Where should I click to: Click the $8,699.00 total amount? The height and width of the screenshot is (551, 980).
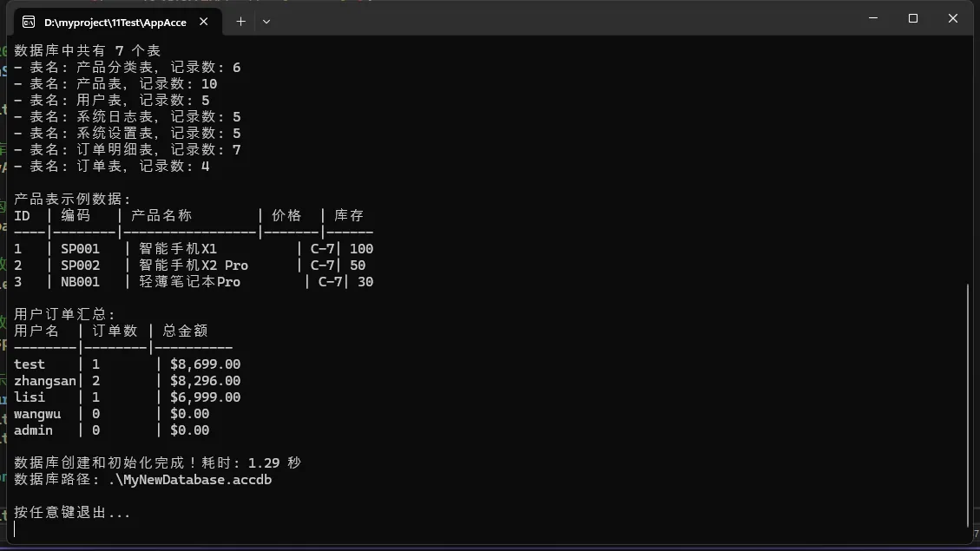pos(206,364)
